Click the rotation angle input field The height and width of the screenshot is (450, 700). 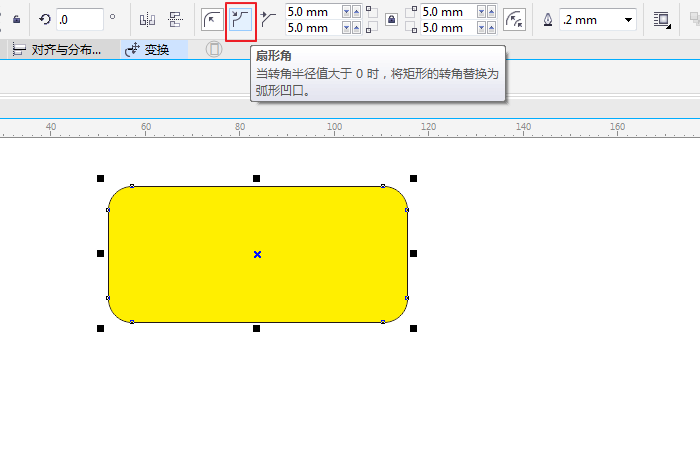tap(78, 19)
